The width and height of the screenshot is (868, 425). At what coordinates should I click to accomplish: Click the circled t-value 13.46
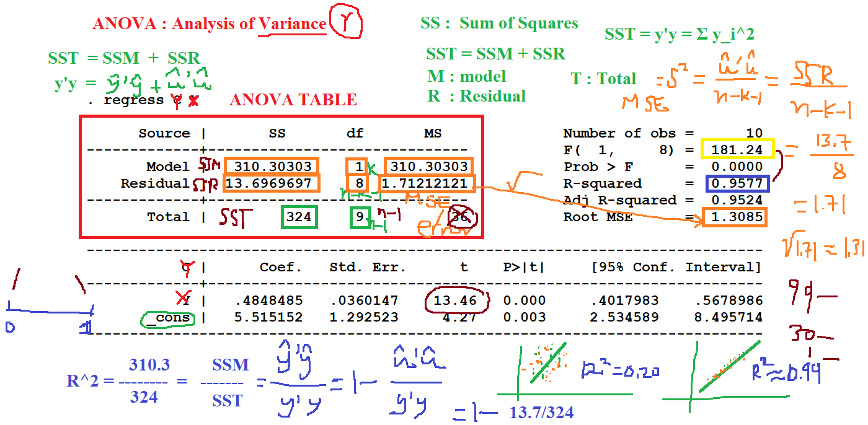[x=456, y=301]
